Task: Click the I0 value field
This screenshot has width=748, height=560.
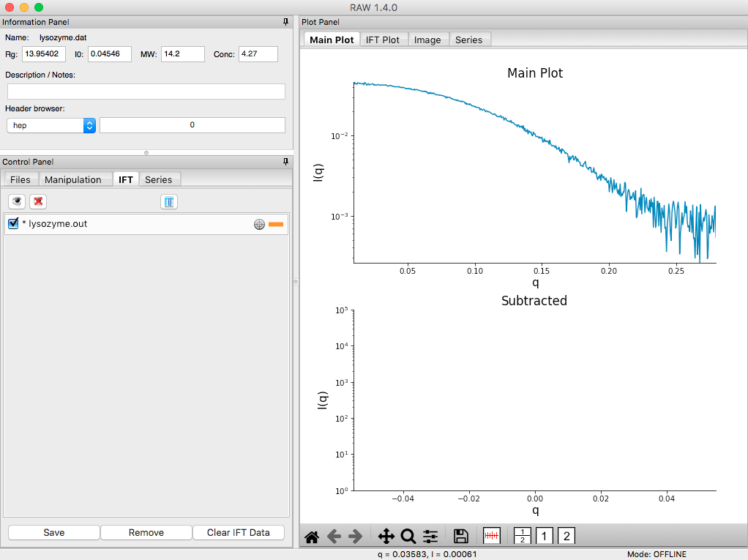Action: 110,54
